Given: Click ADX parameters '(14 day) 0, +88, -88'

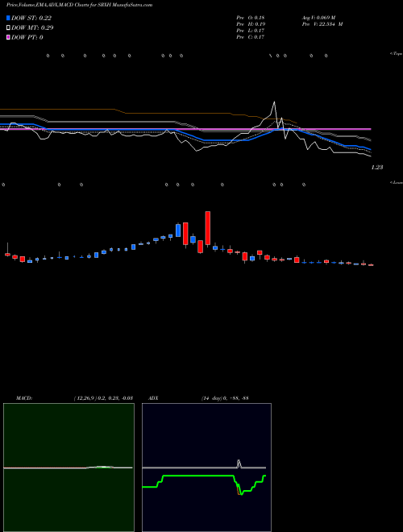Looking at the screenshot, I should point(225,398).
